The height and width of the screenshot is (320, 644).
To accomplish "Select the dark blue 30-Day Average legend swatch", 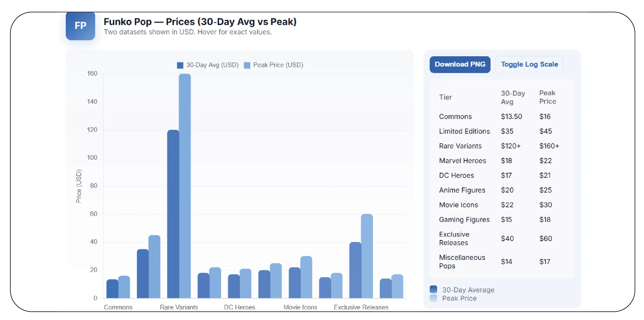I will click(433, 290).
